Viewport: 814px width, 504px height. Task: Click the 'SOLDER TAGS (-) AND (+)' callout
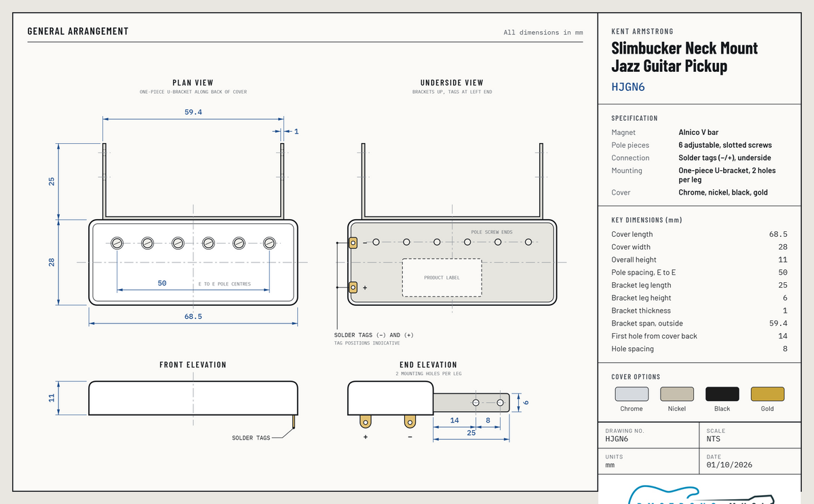tap(374, 335)
